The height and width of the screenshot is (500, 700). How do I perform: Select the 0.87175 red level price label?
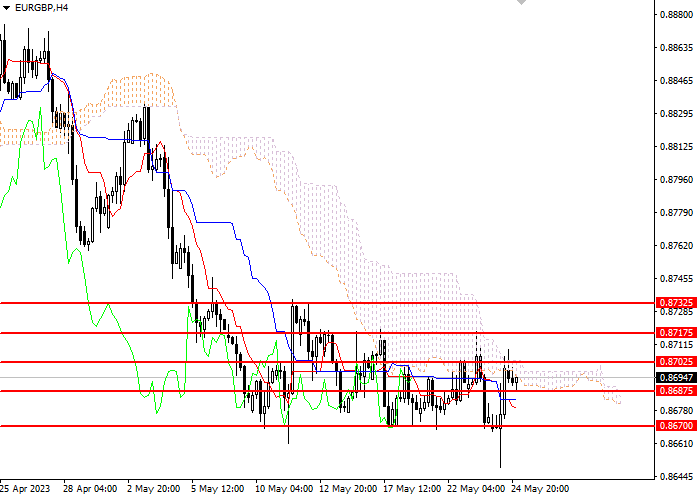pyautogui.click(x=676, y=333)
